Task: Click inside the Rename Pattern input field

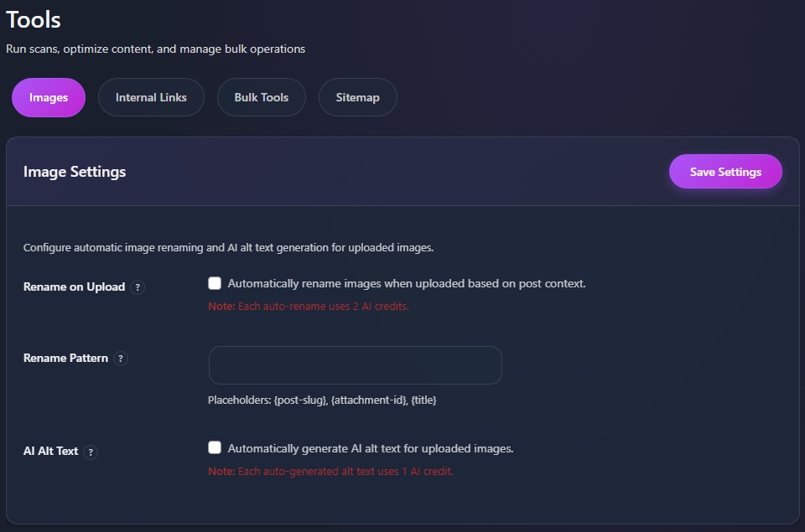Action: coord(355,365)
